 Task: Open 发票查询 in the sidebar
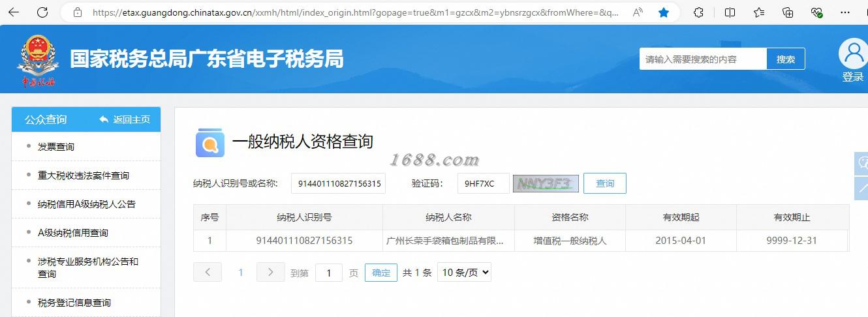(x=56, y=147)
